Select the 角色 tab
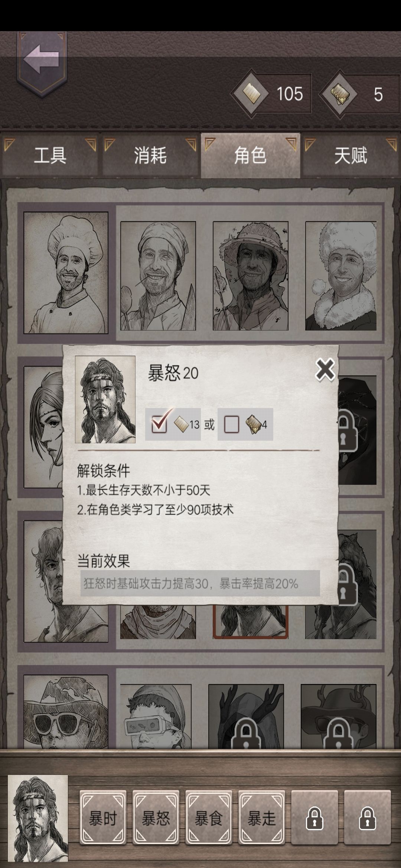Viewport: 401px width, 868px height. point(251,155)
